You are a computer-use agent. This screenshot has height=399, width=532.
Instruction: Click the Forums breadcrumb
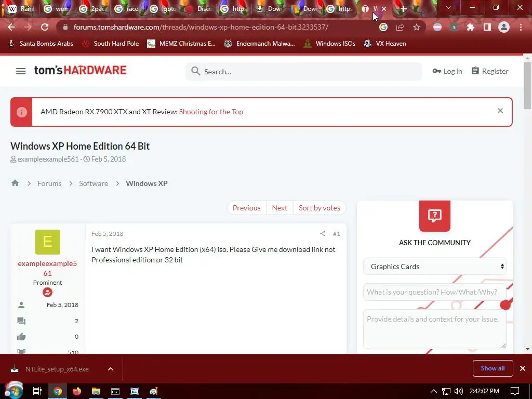coord(49,183)
